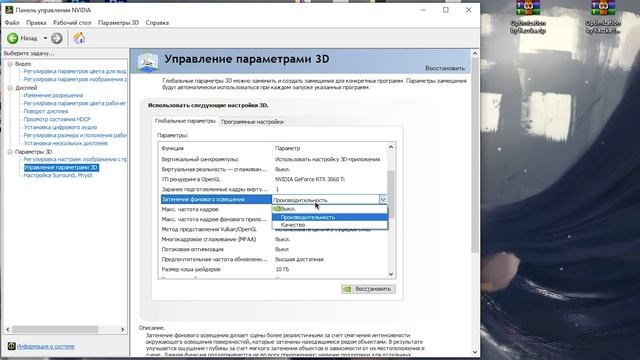This screenshot has height=360, width=640.
Task: Select Настройка Surround, PhysX item
Action: tap(58, 176)
